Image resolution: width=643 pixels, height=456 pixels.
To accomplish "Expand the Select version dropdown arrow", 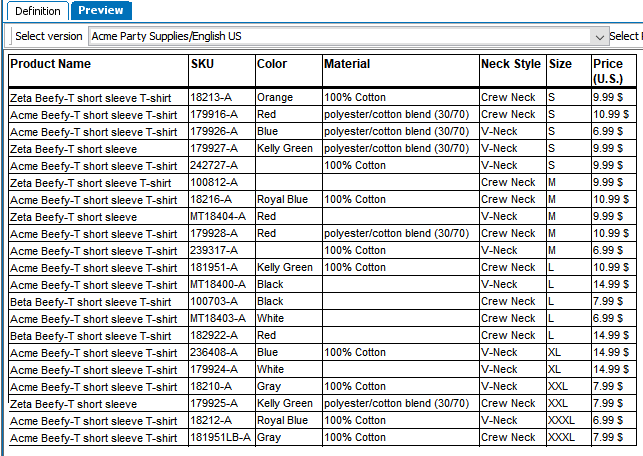I will pyautogui.click(x=600, y=36).
